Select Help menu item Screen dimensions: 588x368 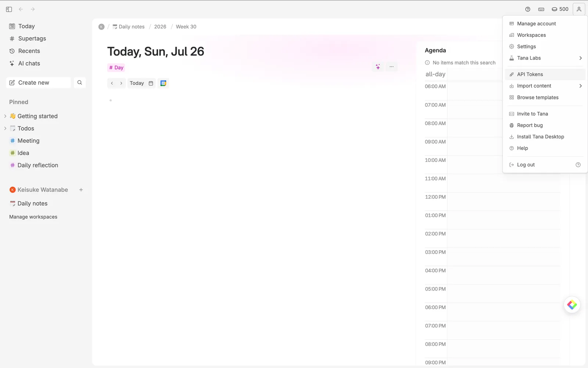click(x=545, y=148)
